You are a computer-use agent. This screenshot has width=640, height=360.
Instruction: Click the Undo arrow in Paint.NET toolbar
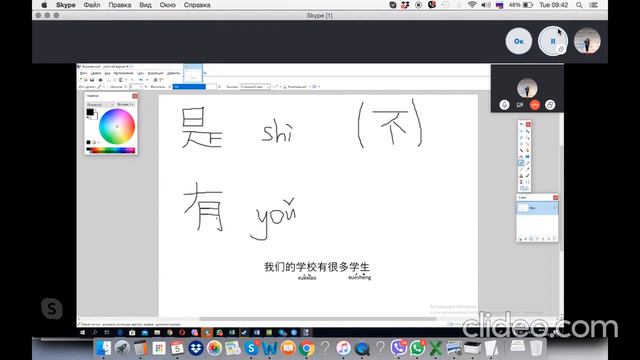pos(141,80)
